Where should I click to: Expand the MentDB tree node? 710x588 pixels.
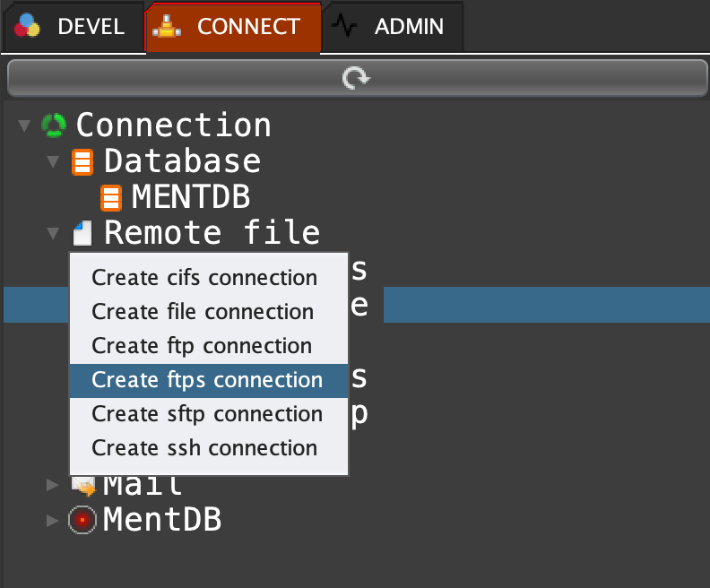(54, 519)
